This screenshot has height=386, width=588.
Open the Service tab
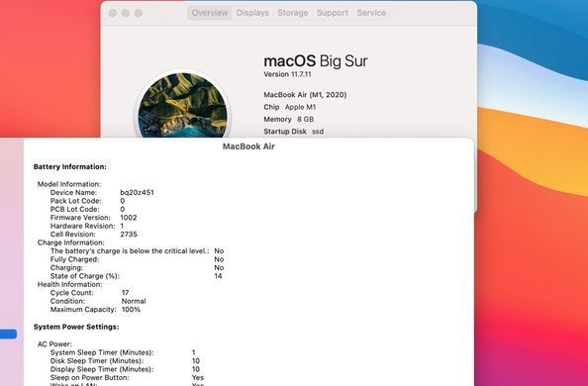(x=371, y=13)
